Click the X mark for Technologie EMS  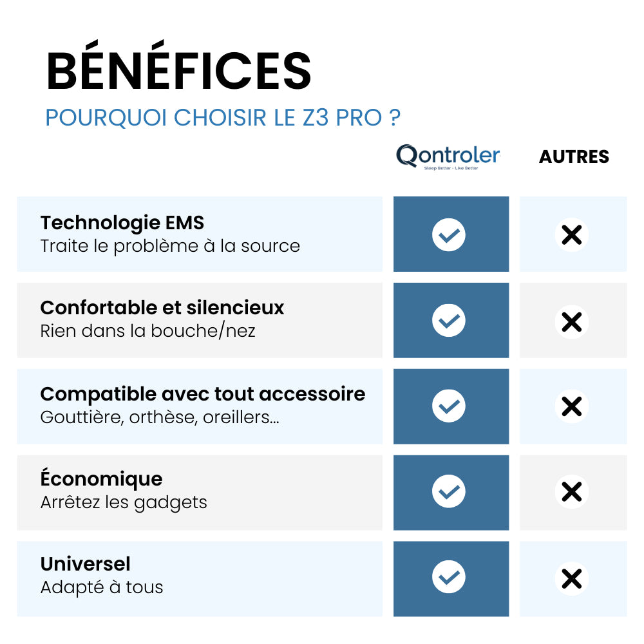(572, 234)
